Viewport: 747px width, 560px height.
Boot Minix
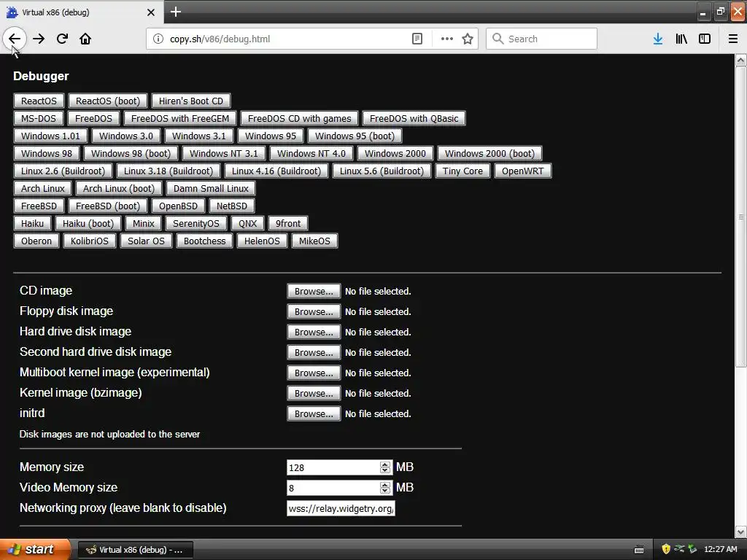coord(144,225)
